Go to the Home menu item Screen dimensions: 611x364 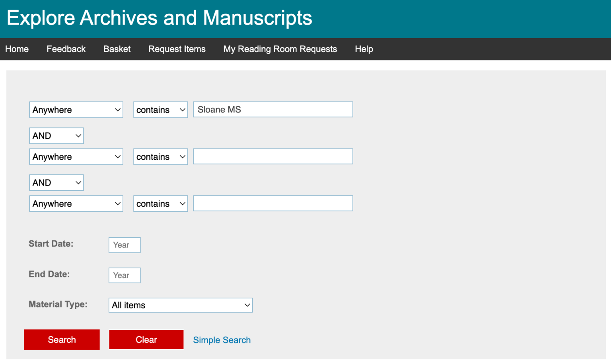coord(17,49)
